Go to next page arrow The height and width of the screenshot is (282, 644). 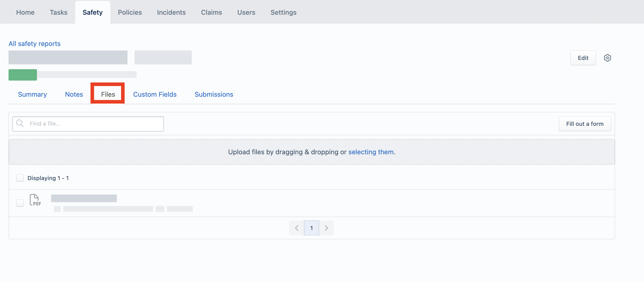[326, 228]
